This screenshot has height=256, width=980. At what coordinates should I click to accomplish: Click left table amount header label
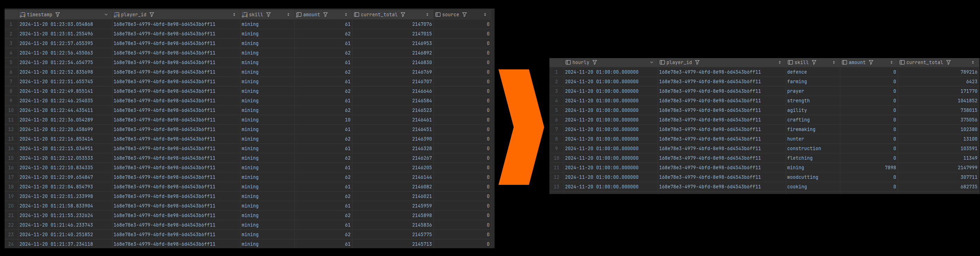pyautogui.click(x=311, y=15)
